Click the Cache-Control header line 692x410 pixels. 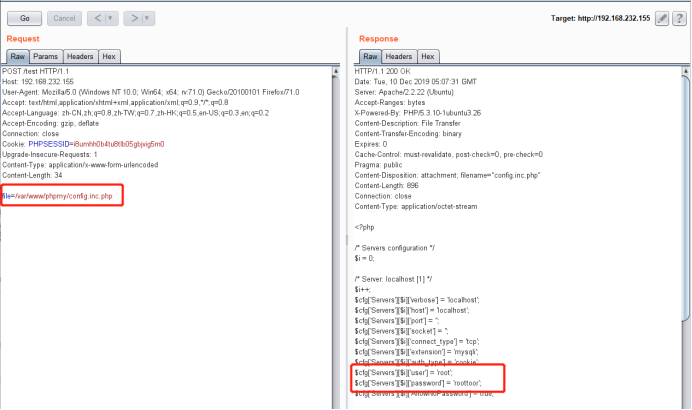[449, 154]
